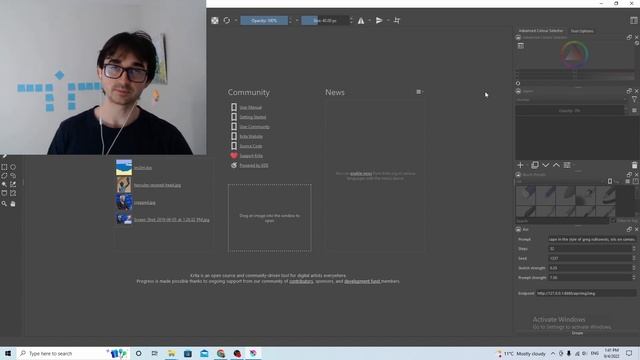Screen dimensions: 640x360
Task: Toggle lock on Advanced Colour Selector docker
Action: click(518, 37)
